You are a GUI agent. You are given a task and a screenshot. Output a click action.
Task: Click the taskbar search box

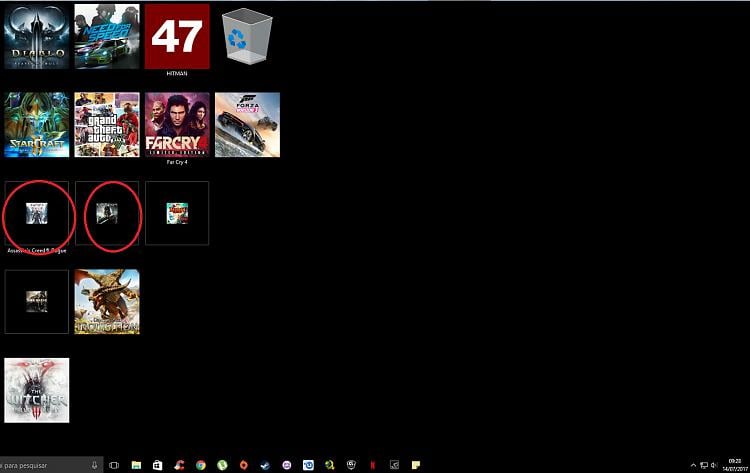(40, 465)
